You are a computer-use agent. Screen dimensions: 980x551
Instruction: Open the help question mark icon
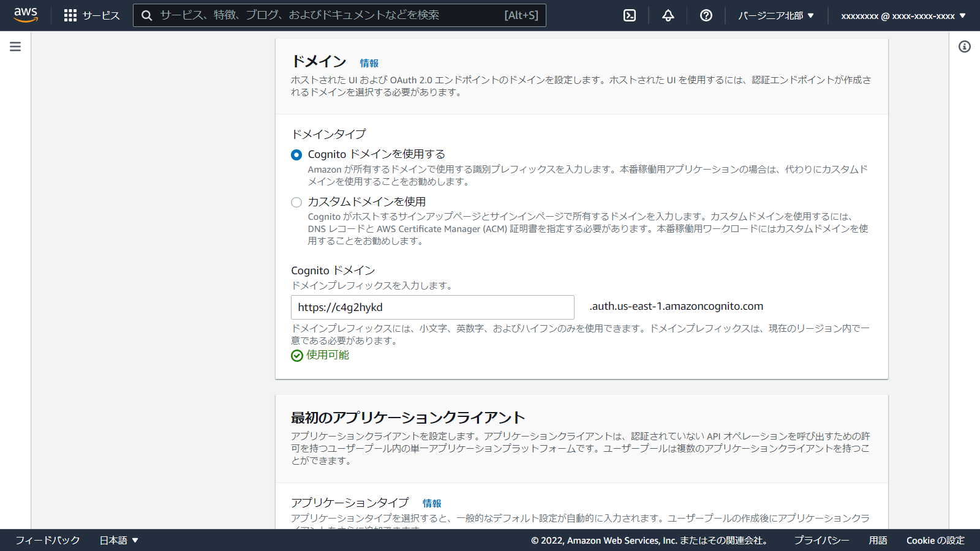pyautogui.click(x=706, y=15)
